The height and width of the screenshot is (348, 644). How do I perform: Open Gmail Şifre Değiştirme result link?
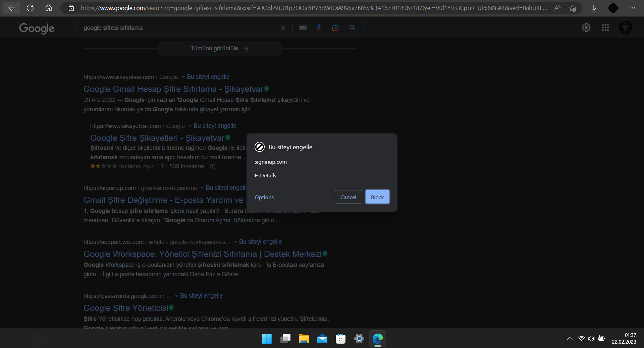(x=163, y=200)
